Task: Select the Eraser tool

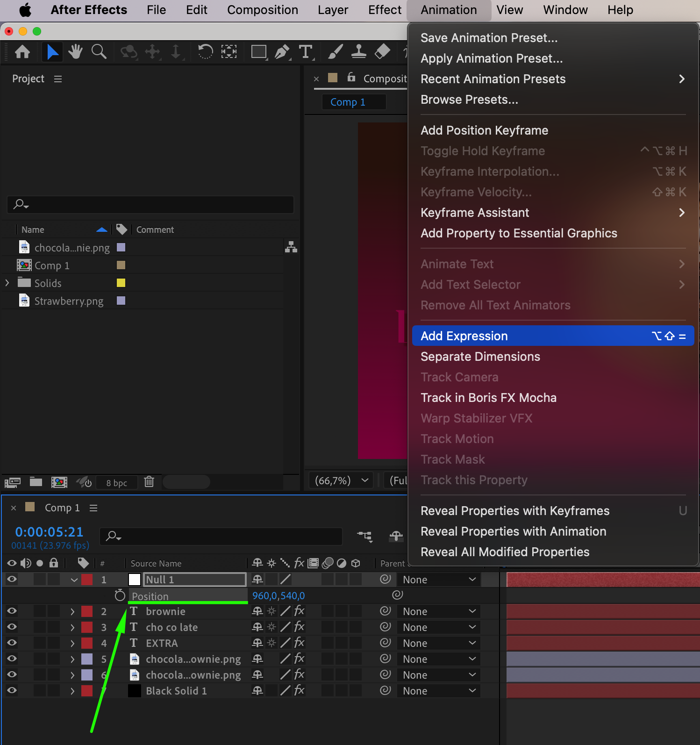Action: pos(382,51)
